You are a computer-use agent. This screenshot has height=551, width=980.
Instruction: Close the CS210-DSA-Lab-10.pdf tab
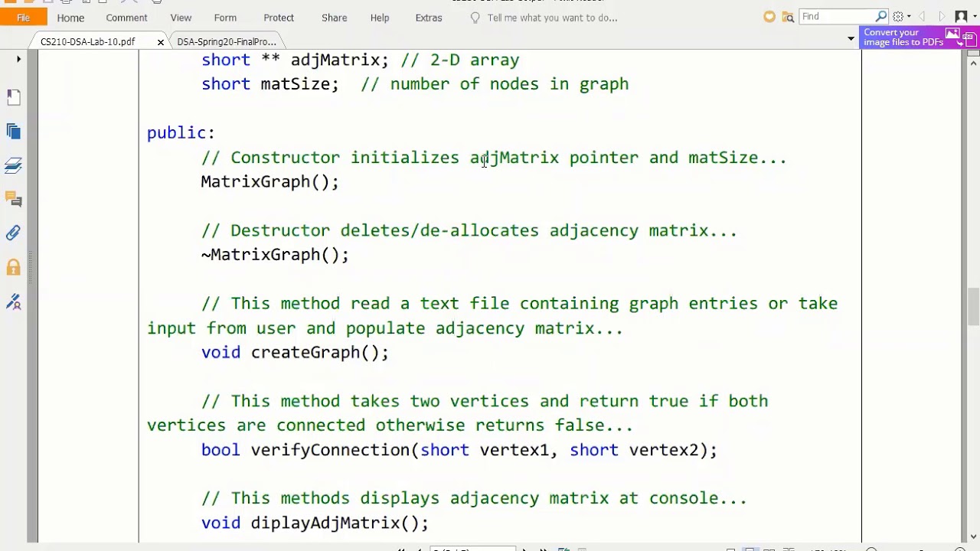(161, 42)
